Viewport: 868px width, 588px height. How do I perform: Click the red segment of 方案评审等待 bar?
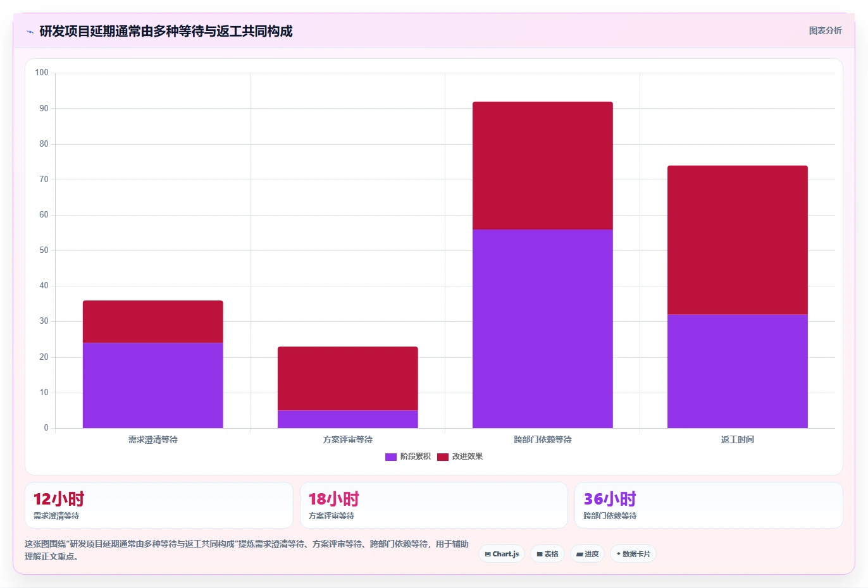pyautogui.click(x=348, y=379)
